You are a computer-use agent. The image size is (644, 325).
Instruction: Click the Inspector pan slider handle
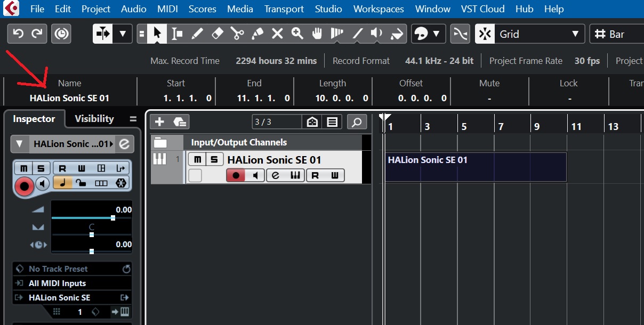[92, 234]
